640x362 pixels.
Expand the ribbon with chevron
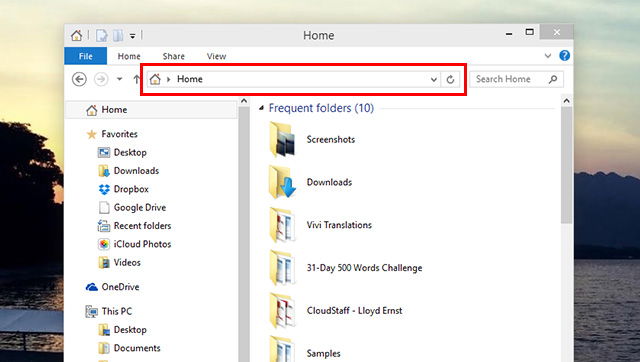tap(548, 56)
